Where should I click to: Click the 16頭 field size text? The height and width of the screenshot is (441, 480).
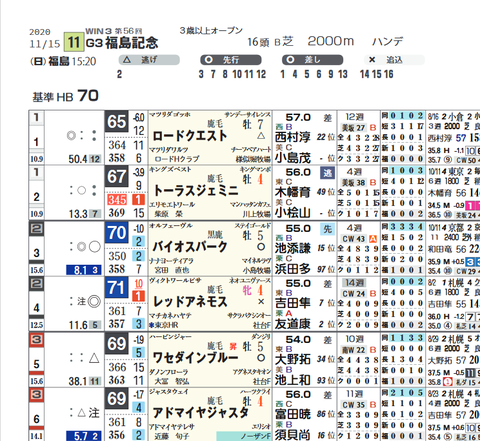pos(258,42)
